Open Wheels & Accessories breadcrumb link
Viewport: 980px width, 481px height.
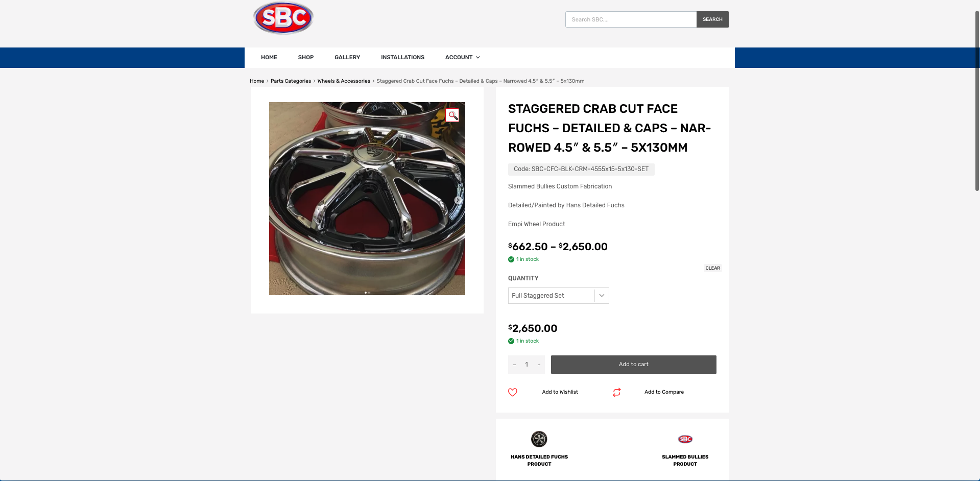(344, 81)
